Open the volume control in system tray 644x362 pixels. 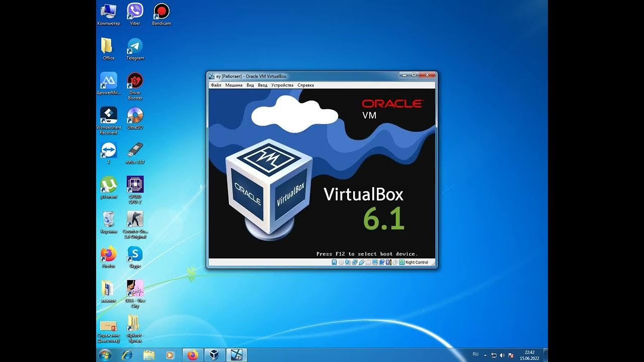point(502,355)
